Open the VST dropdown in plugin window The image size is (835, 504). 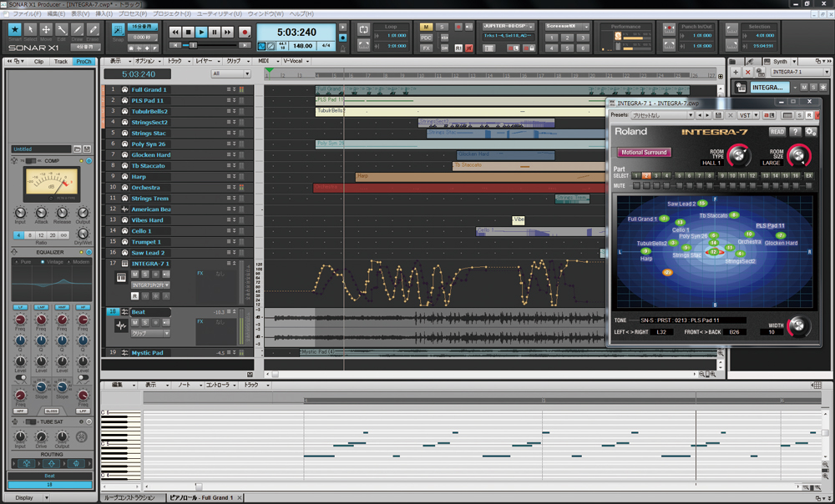pyautogui.click(x=747, y=115)
